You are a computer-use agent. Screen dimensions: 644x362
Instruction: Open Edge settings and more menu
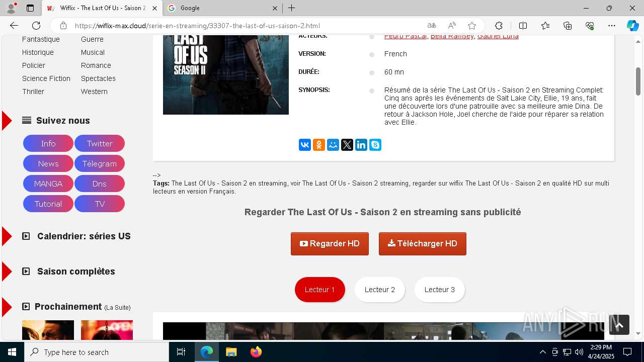pyautogui.click(x=612, y=26)
